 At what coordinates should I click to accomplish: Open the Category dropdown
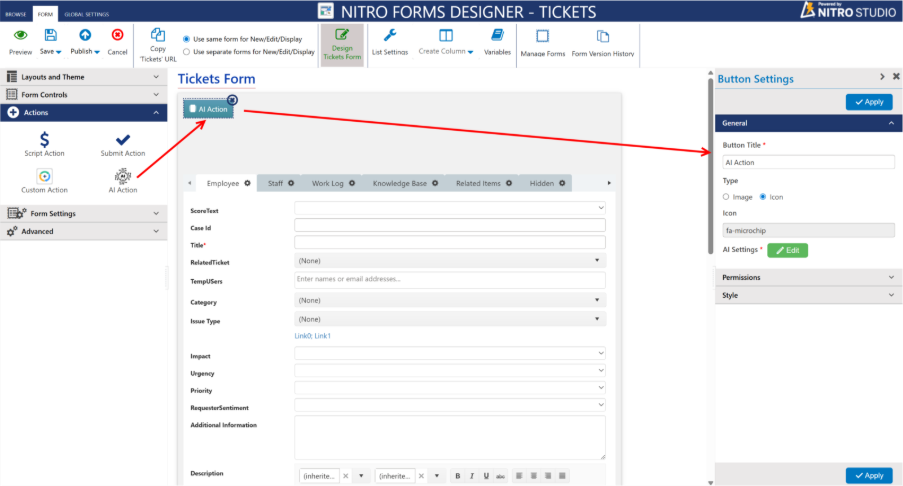[x=449, y=300]
